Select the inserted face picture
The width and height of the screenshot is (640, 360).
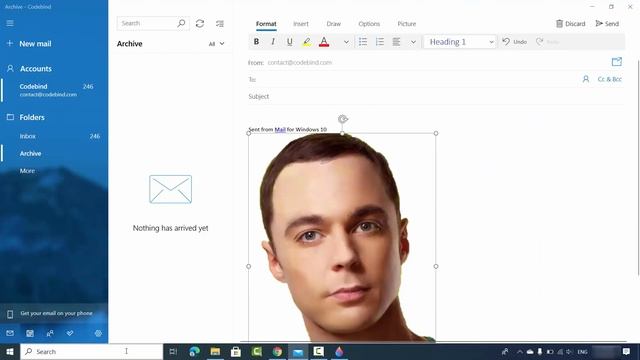(342, 237)
